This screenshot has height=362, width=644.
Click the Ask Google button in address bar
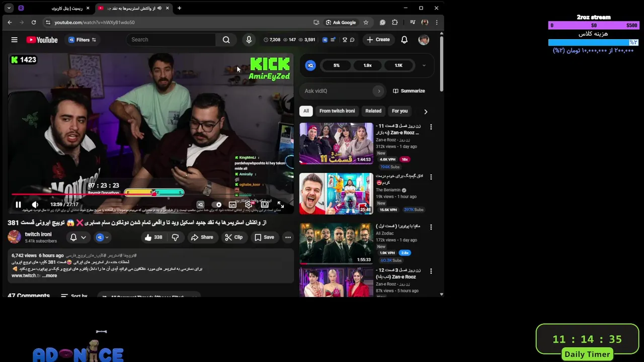click(x=341, y=22)
